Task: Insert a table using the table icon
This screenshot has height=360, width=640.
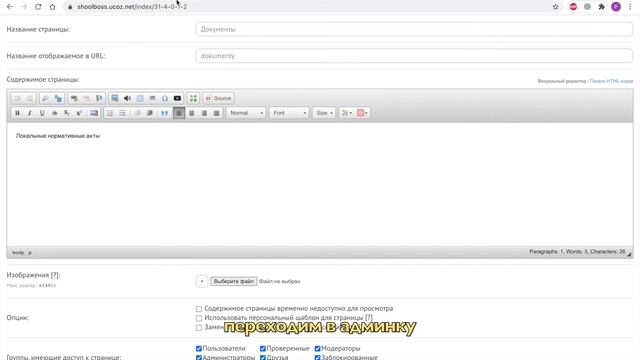Action: point(140,98)
